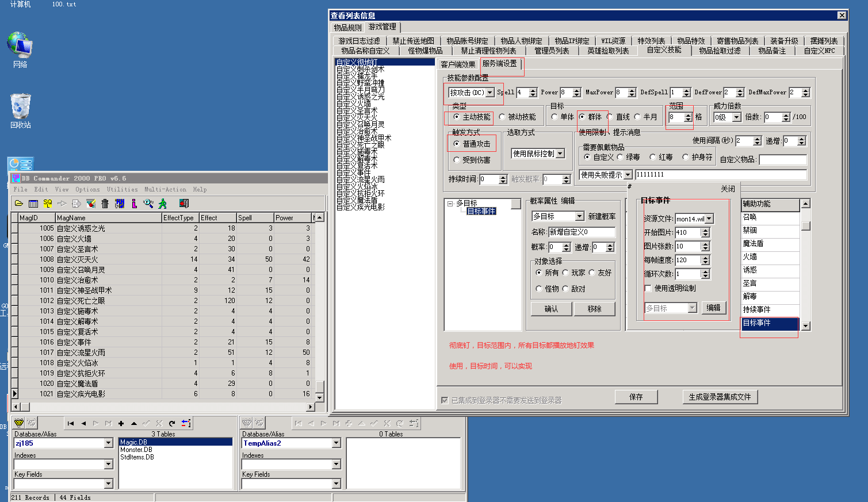Open the 使用鼠标控制 selection dropdown
The width and height of the screenshot is (868, 502).
click(x=560, y=154)
